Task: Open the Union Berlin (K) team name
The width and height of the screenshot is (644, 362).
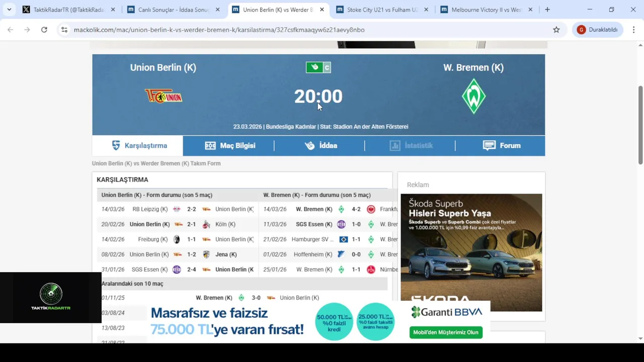Action: coord(163,67)
